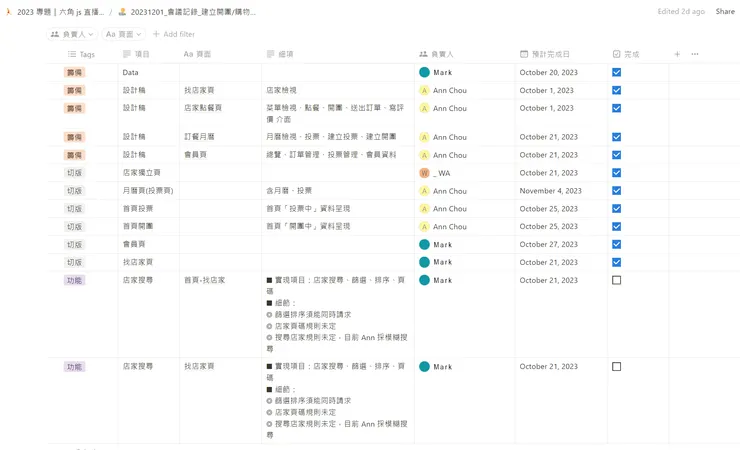Screen dimensions: 740x450
Task: Click the 含月曆、投票 details cell
Action: point(338,191)
